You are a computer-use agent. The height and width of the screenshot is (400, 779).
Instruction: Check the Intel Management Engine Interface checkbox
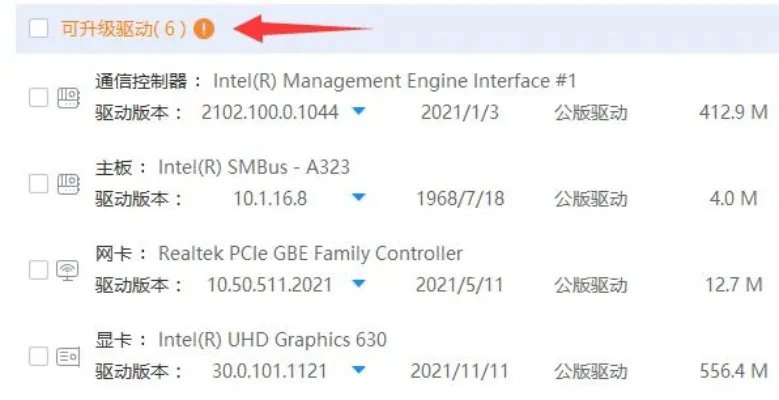(38, 97)
